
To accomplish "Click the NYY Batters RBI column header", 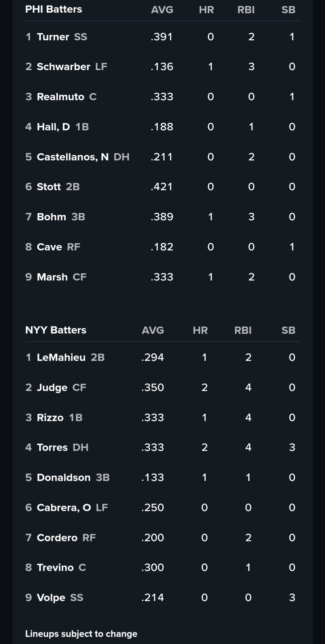I will 243,330.
